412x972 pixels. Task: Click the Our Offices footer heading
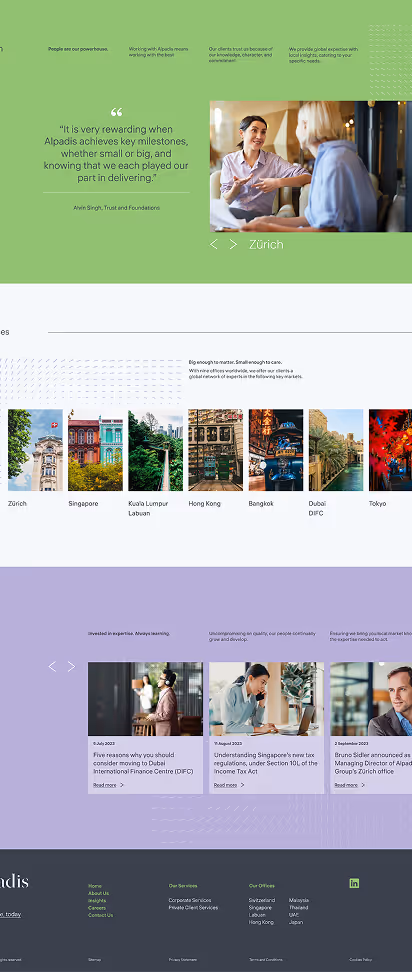pyautogui.click(x=261, y=886)
